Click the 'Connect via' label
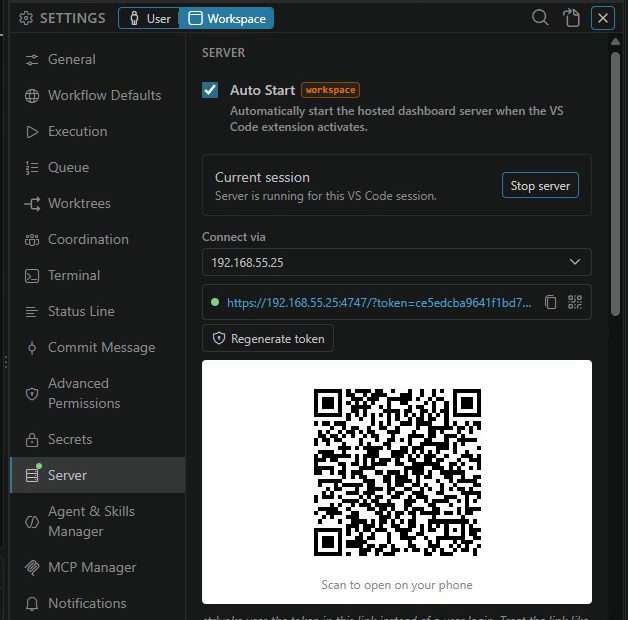This screenshot has width=628, height=620. (234, 237)
